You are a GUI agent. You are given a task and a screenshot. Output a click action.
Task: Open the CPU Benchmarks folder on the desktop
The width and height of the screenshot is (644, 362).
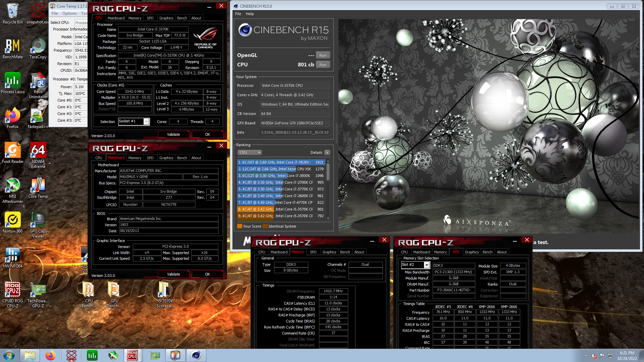coord(89,295)
